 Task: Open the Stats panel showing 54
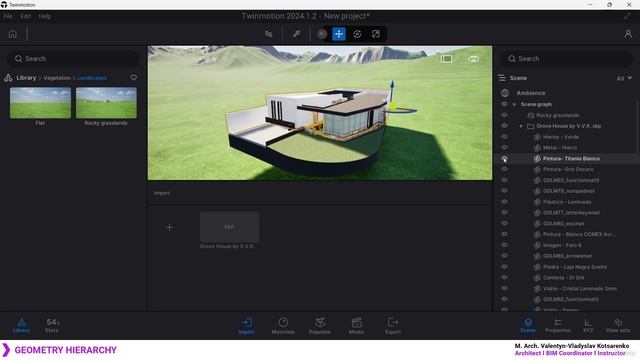click(52, 326)
